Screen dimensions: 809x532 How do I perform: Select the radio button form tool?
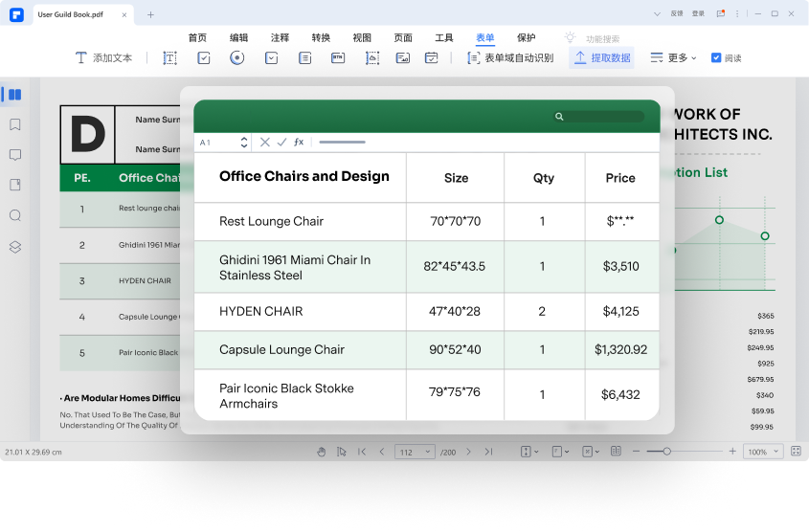[236, 58]
